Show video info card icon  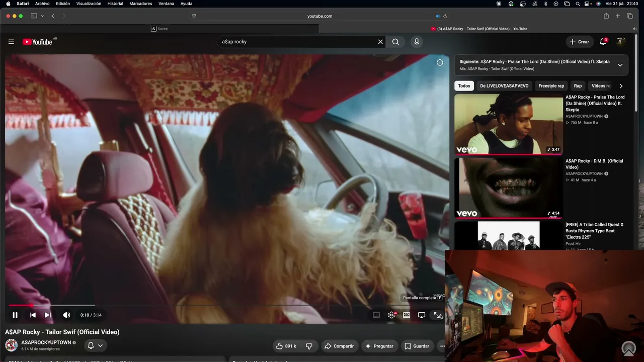click(440, 63)
